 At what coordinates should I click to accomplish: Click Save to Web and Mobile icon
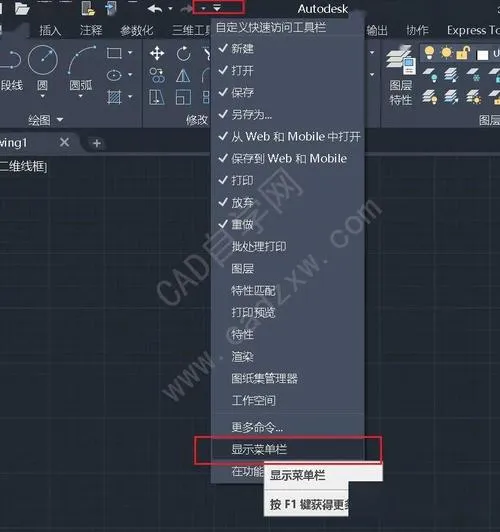111,8
